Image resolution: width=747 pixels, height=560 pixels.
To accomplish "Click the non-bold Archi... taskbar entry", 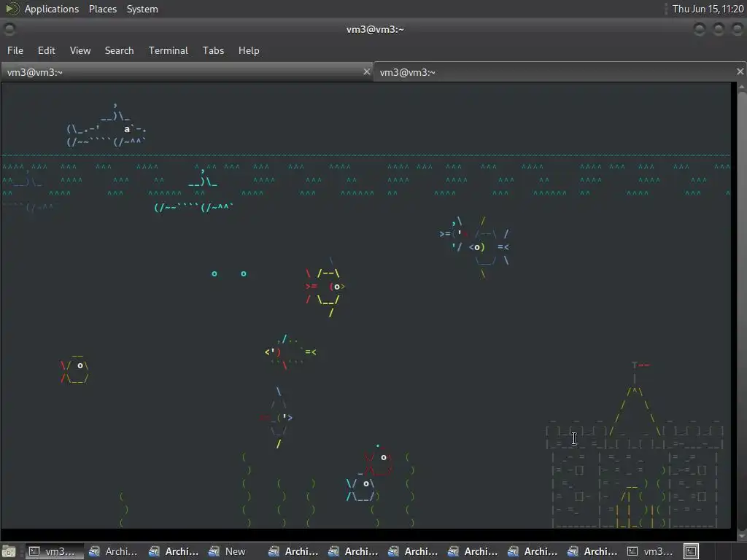I will click(x=114, y=551).
